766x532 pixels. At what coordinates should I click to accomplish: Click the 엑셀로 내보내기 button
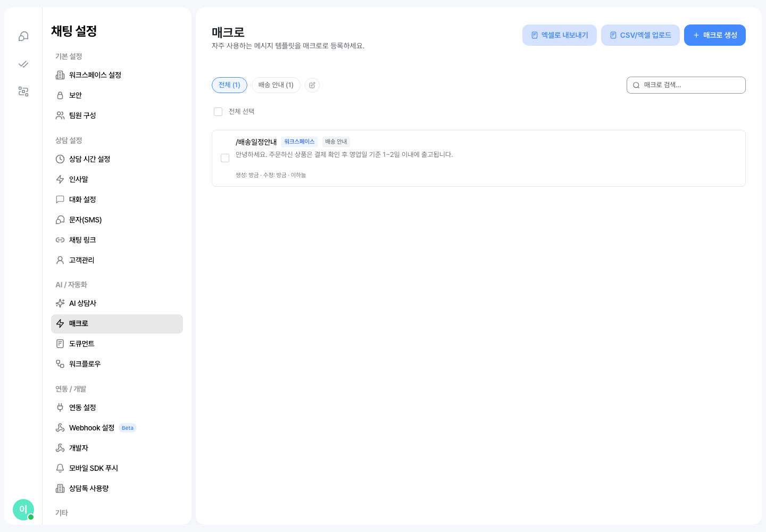pyautogui.click(x=560, y=35)
